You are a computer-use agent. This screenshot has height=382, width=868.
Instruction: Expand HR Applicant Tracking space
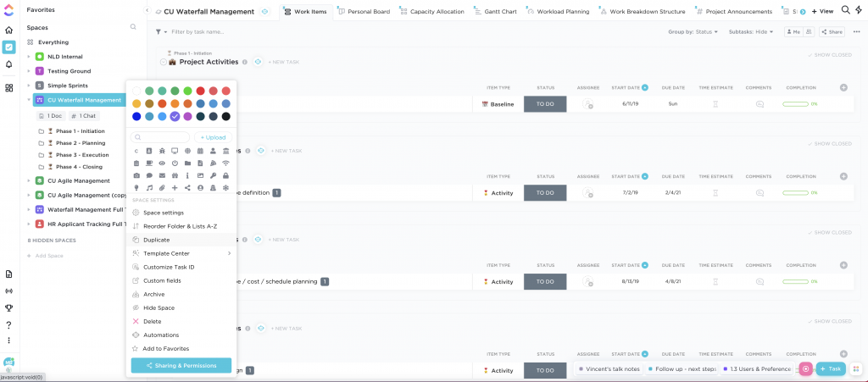(29, 224)
